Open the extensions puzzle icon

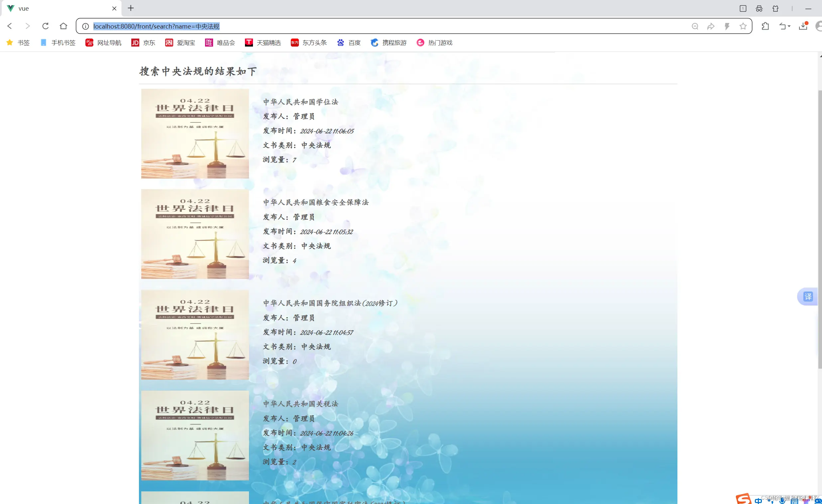(765, 26)
